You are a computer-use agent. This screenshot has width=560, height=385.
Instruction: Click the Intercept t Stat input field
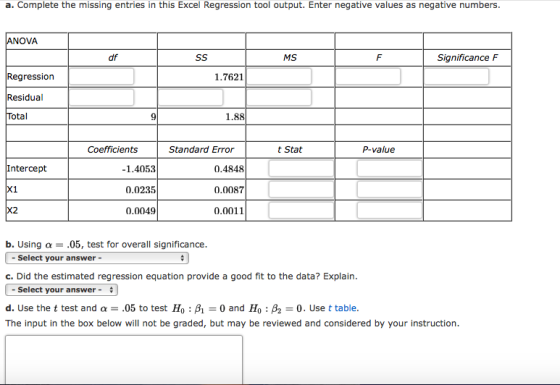coord(301,169)
